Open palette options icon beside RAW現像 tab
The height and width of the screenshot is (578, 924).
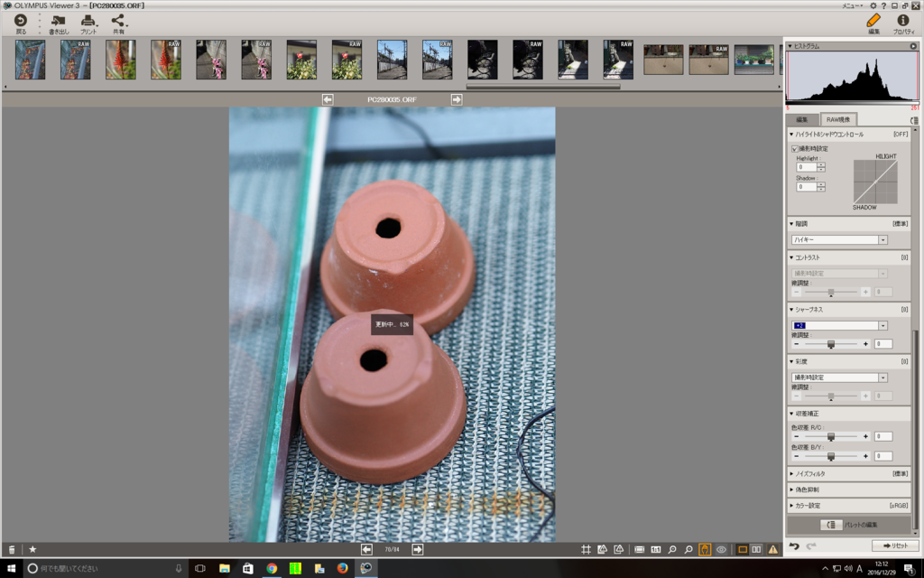[913, 120]
